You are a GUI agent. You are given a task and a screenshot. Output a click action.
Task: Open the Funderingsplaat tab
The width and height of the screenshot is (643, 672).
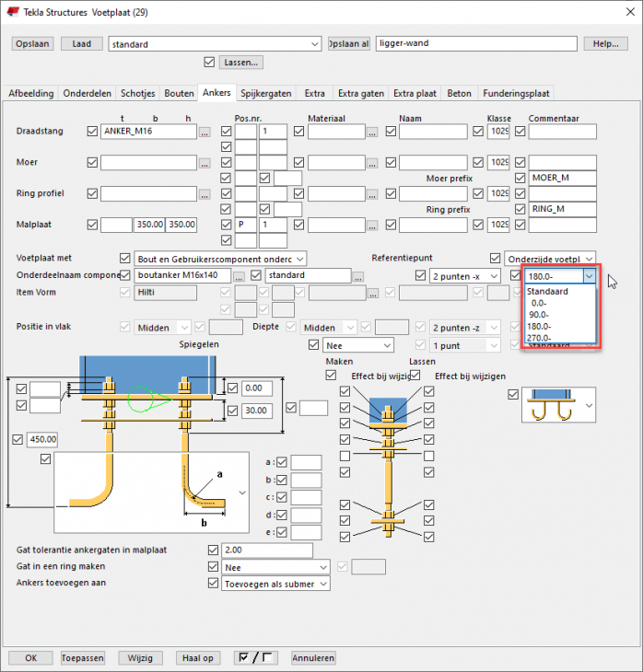[516, 93]
